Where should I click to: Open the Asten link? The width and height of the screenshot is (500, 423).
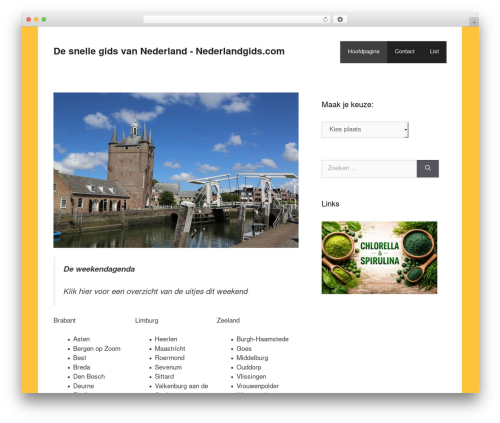81,339
